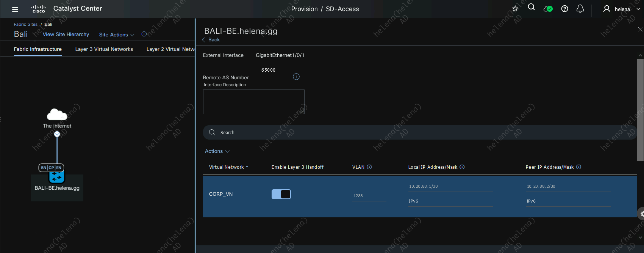Screen dimensions: 644x253
Task: Open the help question mark icon
Action: click(x=564, y=9)
